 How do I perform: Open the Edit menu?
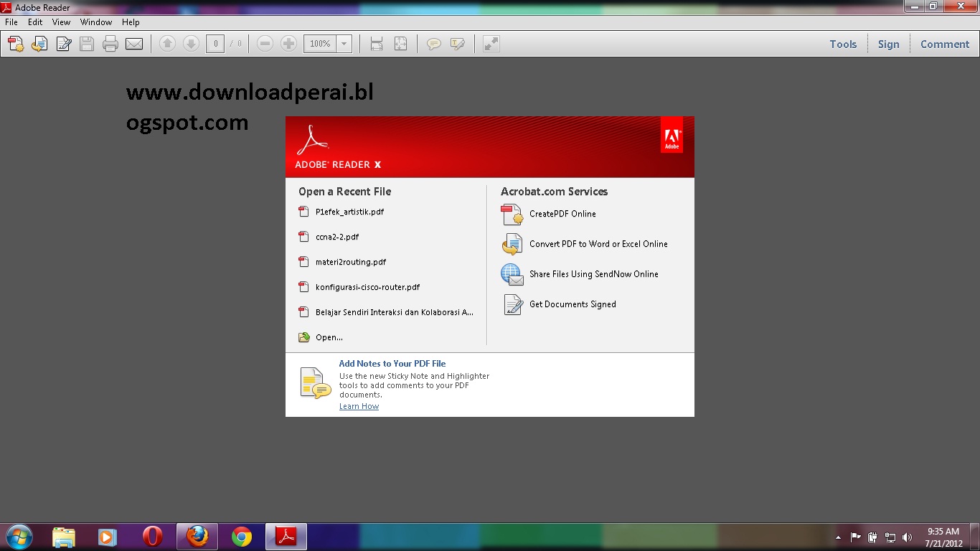[35, 22]
